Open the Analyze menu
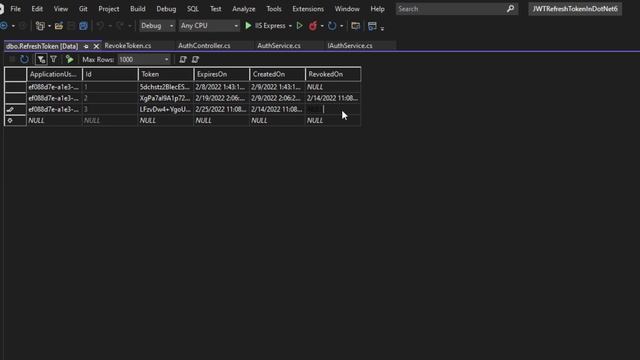Image resolution: width=640 pixels, height=360 pixels. (x=244, y=9)
